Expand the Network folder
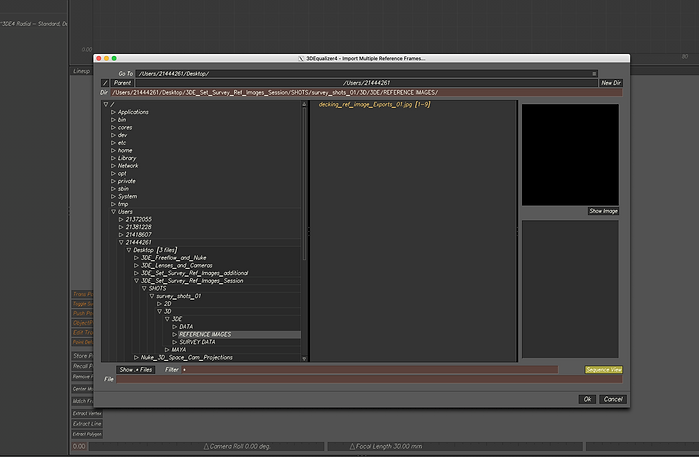The image size is (699, 457). coord(113,166)
